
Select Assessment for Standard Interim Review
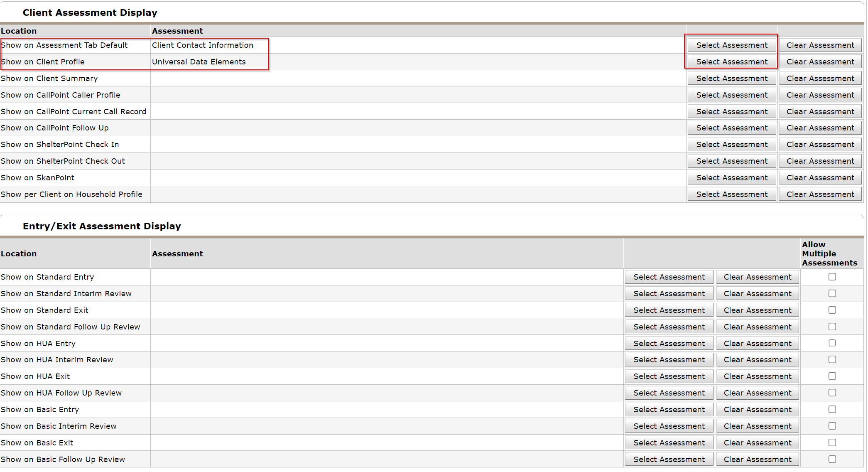click(669, 293)
